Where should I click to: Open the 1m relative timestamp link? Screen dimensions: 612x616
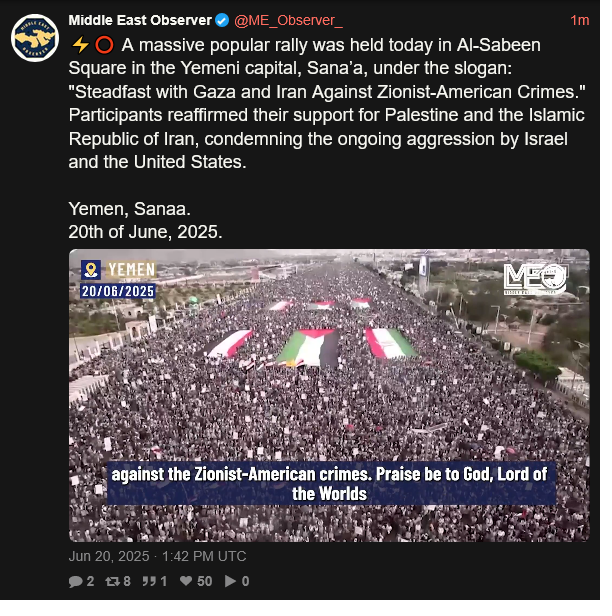point(579,20)
